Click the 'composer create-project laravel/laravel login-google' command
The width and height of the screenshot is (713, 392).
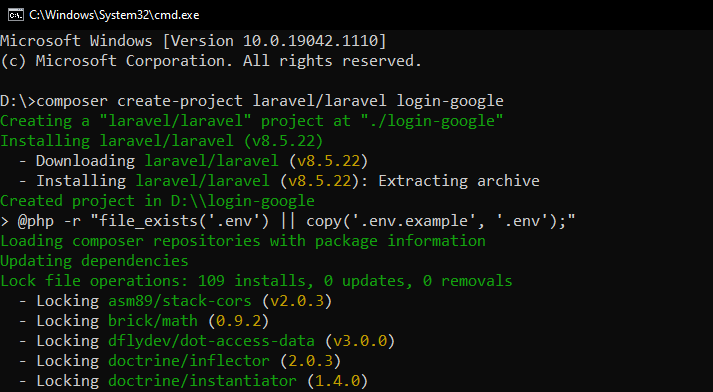[270, 101]
